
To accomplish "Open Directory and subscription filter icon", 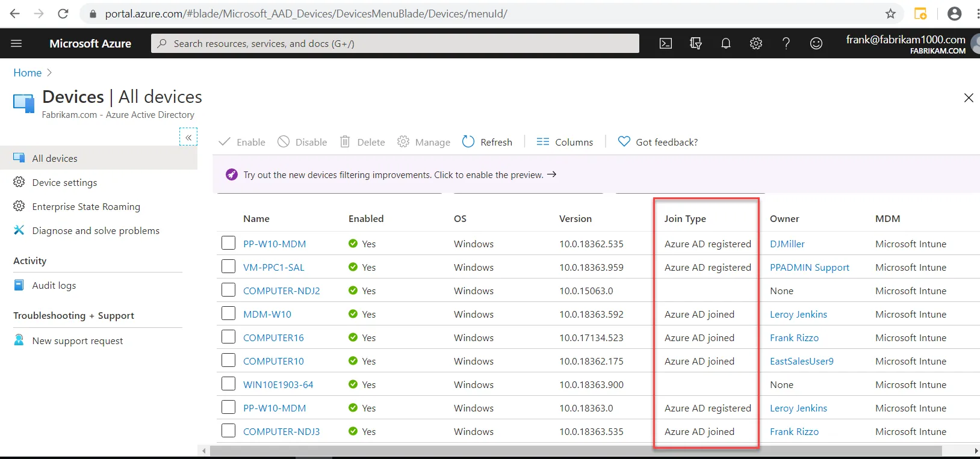I will coord(696,43).
